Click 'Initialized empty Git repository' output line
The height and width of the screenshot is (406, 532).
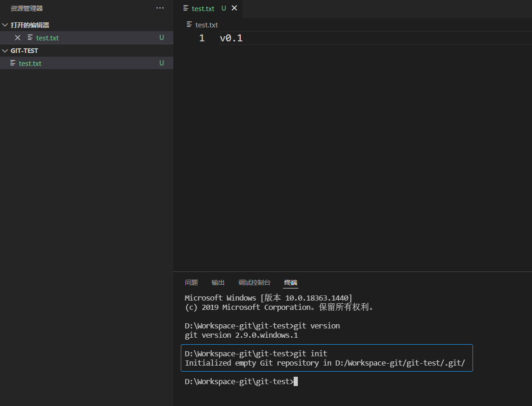325,363
